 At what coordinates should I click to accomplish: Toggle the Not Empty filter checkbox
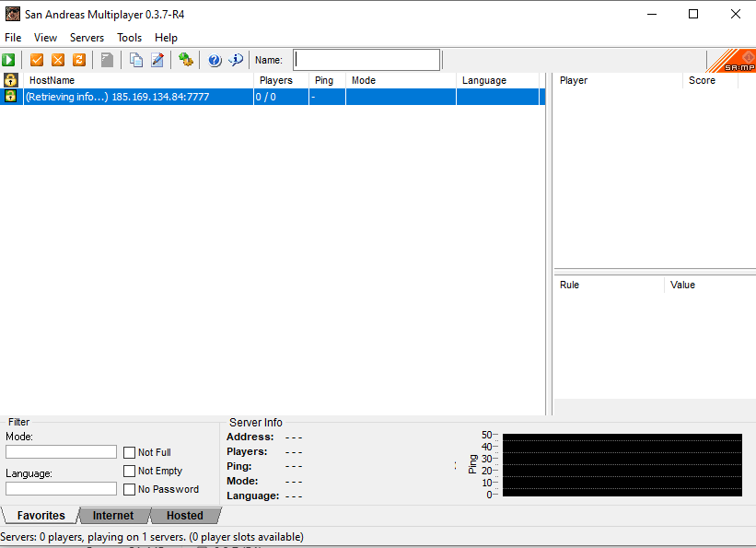[x=130, y=471]
